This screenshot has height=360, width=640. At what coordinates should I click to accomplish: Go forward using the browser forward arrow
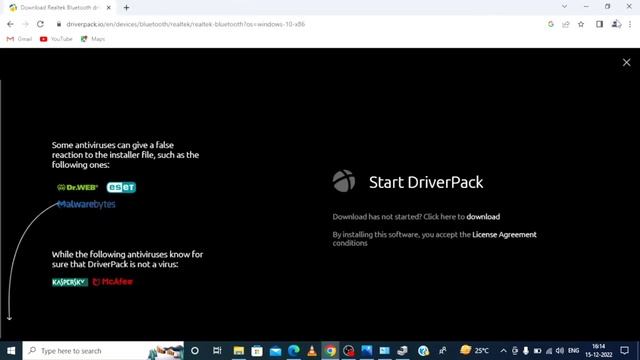coord(25,24)
